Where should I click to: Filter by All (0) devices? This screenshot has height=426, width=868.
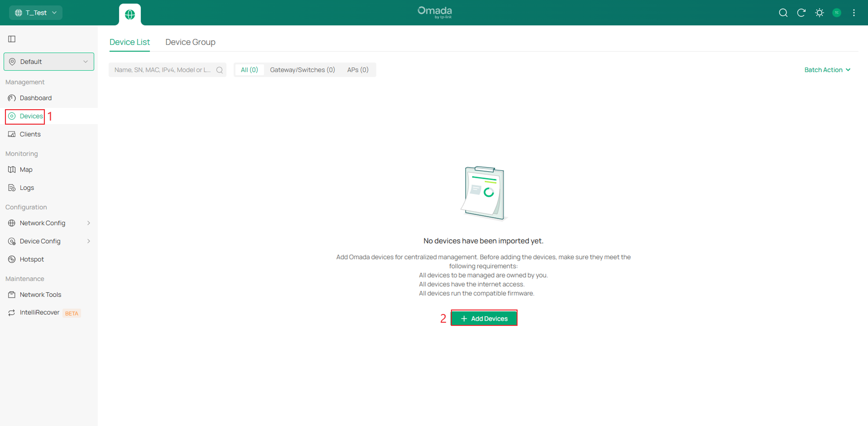pyautogui.click(x=249, y=70)
